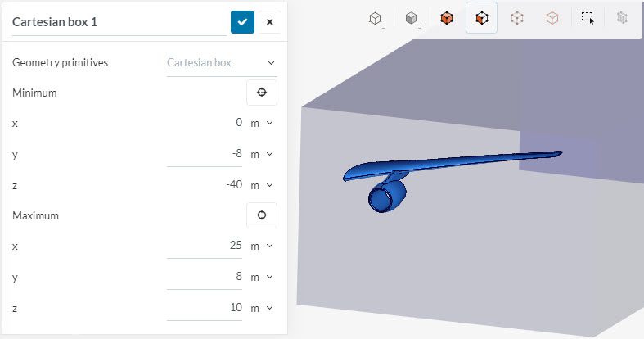
Task: Pick the Minimum point with the crosshair icon
Action: (262, 93)
